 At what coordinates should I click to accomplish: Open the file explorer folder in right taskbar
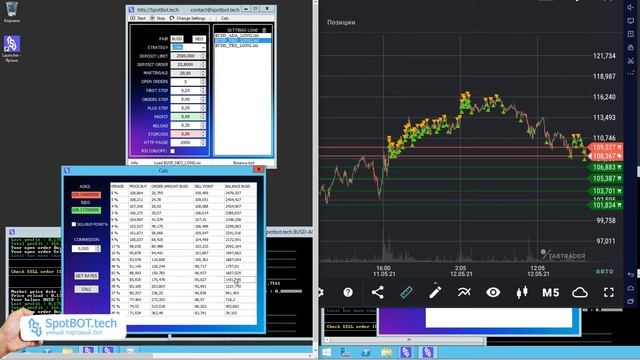(386, 352)
